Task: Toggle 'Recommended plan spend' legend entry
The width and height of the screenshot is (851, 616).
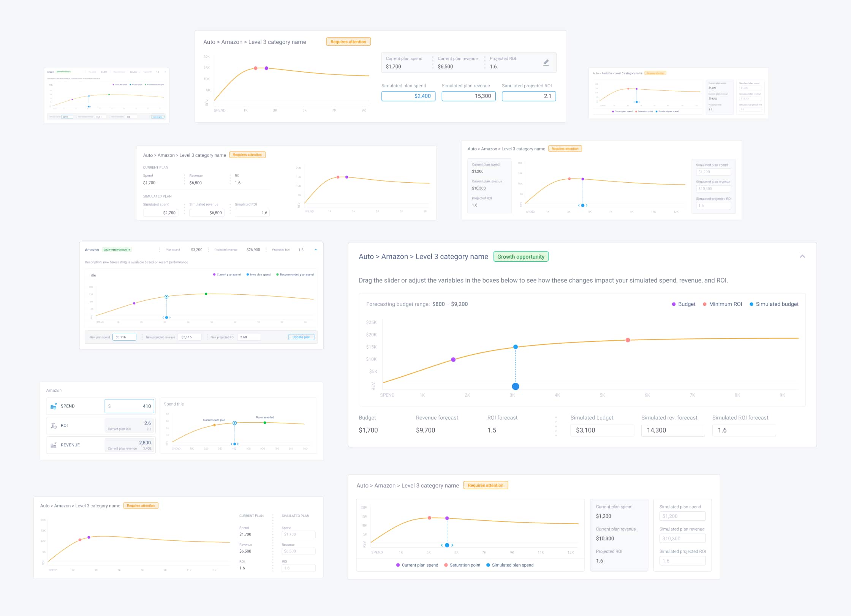Action: click(x=295, y=275)
